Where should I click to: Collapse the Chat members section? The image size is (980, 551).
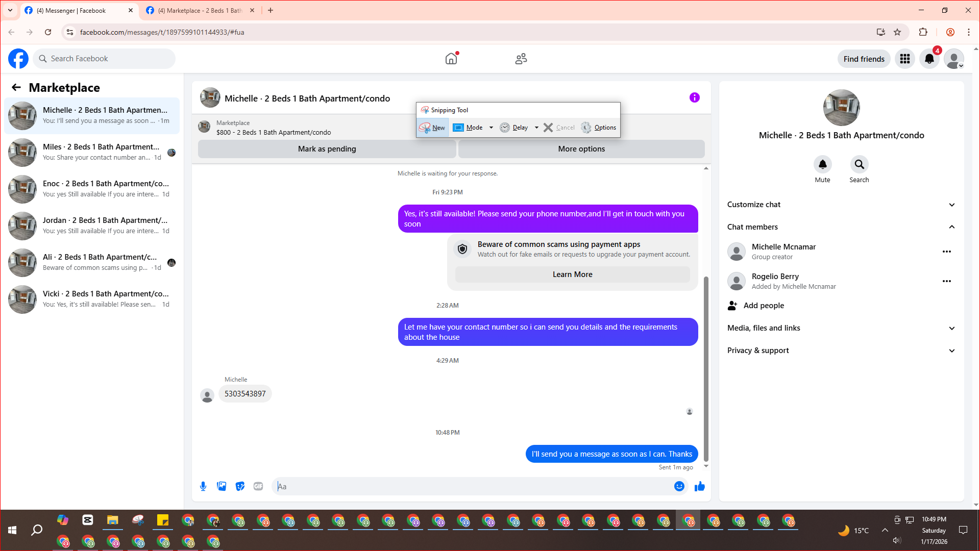(x=951, y=227)
